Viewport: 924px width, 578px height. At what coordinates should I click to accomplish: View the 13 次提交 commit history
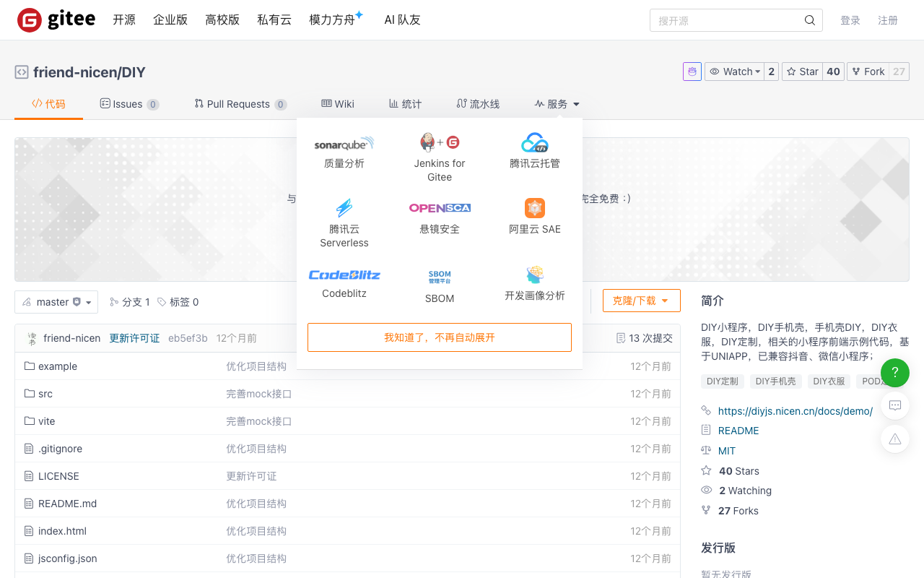(644, 338)
